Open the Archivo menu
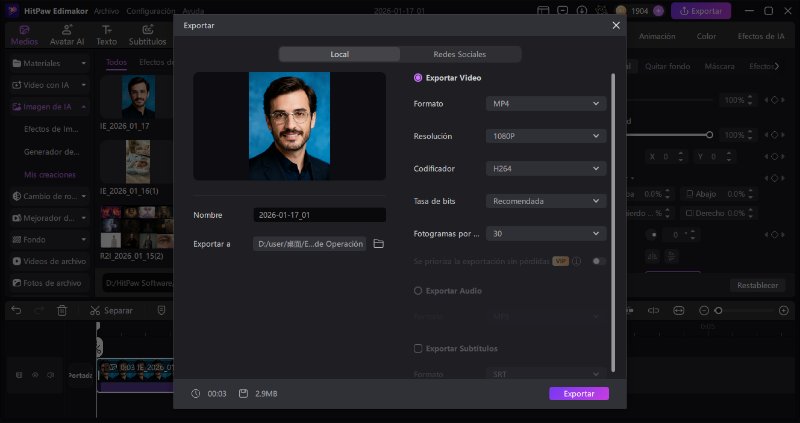The height and width of the screenshot is (423, 800). tap(107, 11)
